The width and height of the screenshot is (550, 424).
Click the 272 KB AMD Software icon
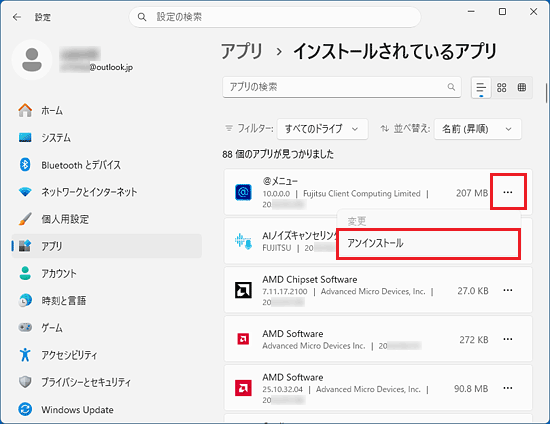click(243, 339)
